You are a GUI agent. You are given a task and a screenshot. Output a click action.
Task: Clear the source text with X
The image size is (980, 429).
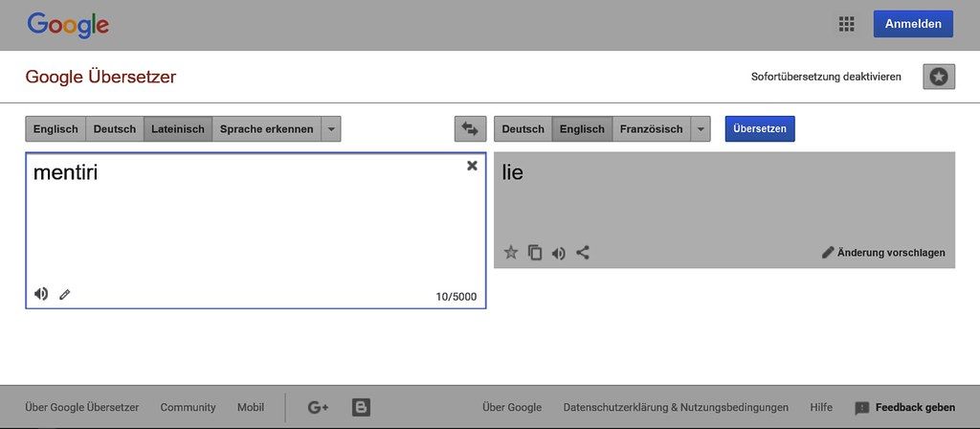(472, 165)
